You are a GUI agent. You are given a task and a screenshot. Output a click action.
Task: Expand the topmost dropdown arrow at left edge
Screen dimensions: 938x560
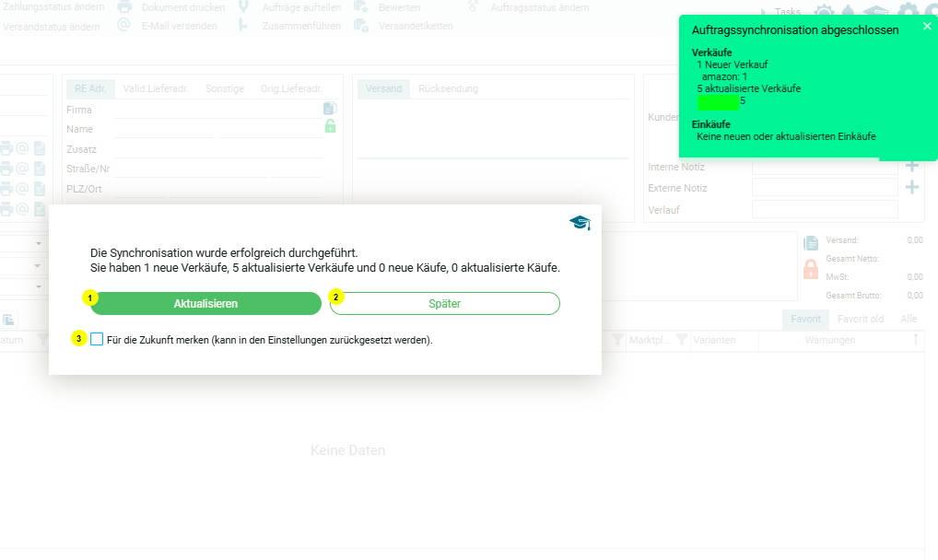[40, 244]
